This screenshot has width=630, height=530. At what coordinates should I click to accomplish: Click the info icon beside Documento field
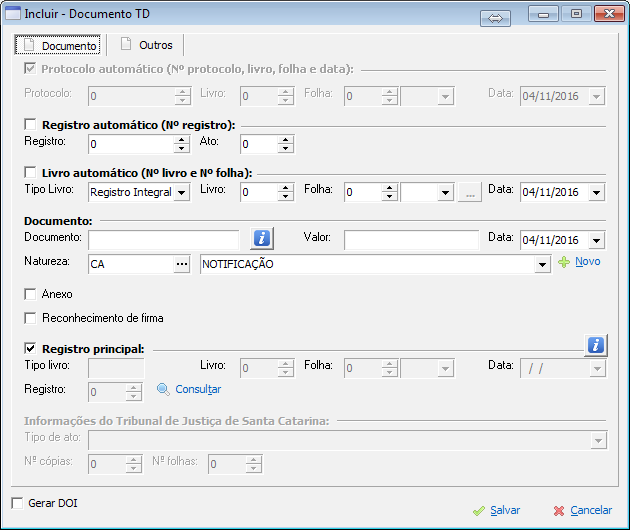tap(262, 238)
